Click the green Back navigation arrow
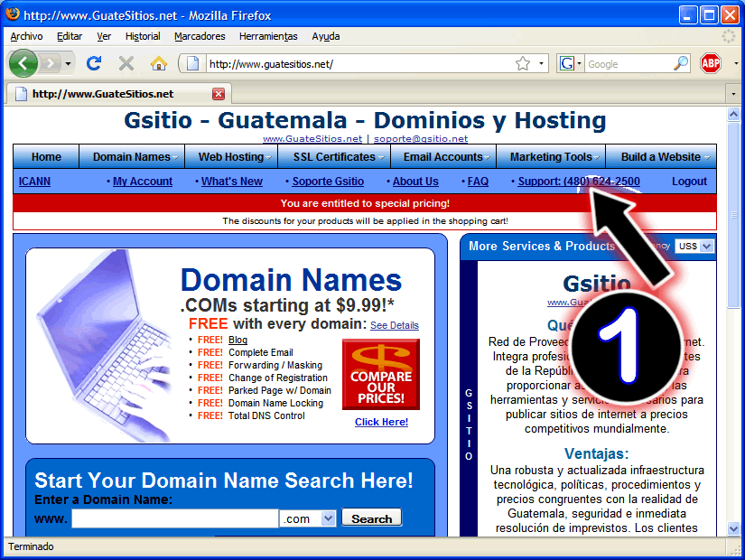The image size is (745, 560). (23, 62)
